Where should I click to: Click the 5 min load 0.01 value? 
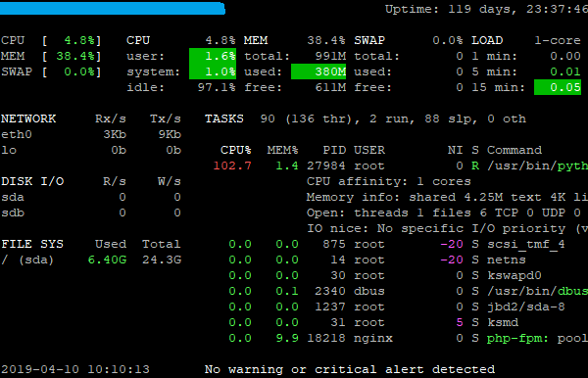(x=565, y=71)
